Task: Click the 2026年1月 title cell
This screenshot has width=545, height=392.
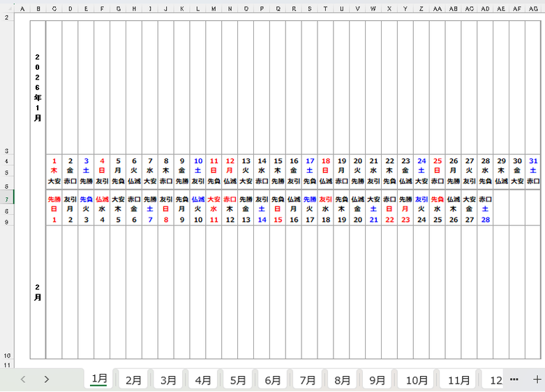Action: 38,87
